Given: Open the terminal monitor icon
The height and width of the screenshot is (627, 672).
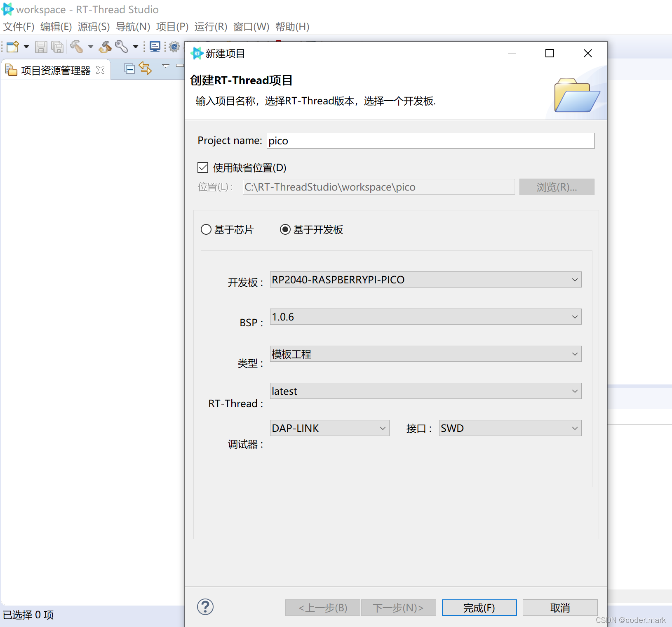Looking at the screenshot, I should [x=155, y=46].
